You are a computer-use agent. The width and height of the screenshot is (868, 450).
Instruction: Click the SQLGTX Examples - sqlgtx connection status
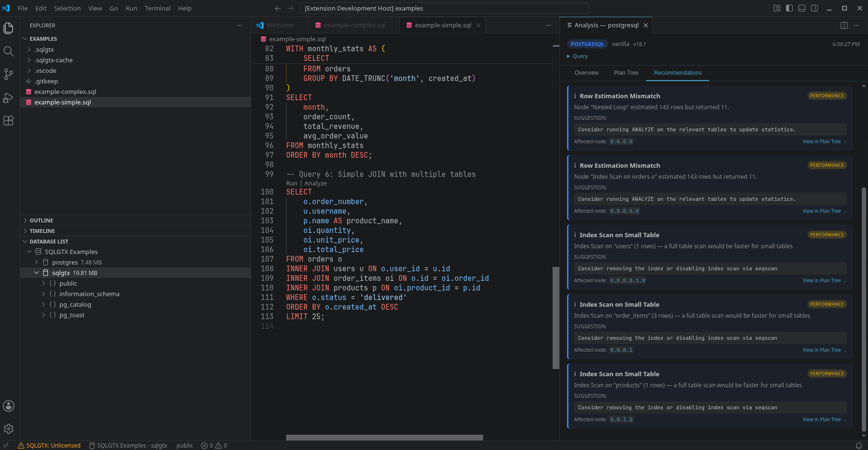(128, 445)
